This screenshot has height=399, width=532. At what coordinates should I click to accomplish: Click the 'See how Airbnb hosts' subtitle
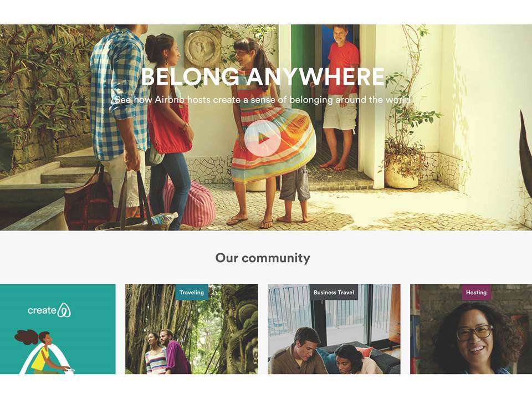pos(263,100)
